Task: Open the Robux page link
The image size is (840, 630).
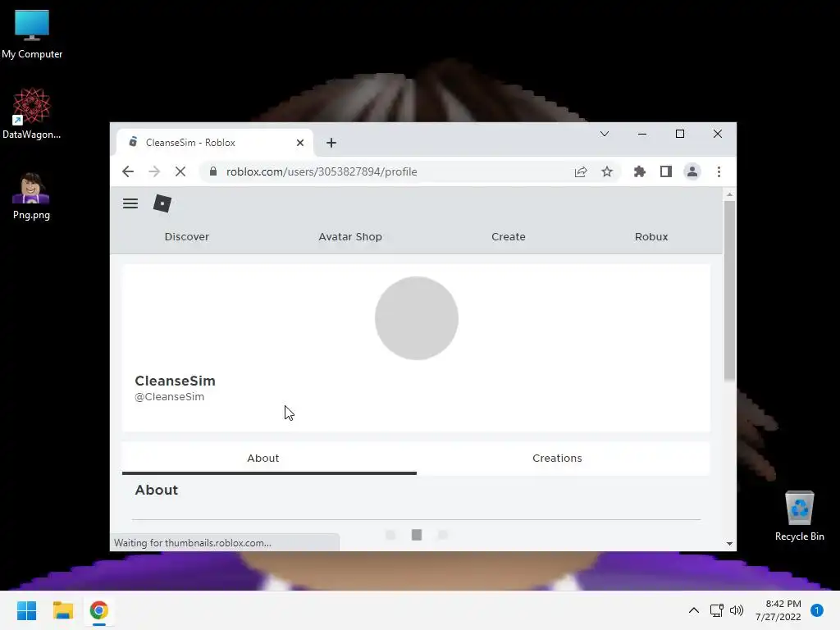Action: (651, 237)
